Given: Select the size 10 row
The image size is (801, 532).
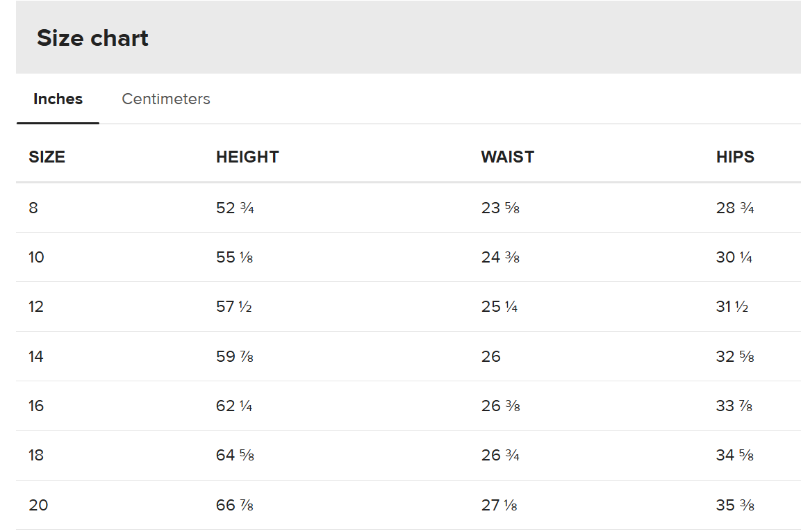Looking at the screenshot, I should tap(408, 258).
